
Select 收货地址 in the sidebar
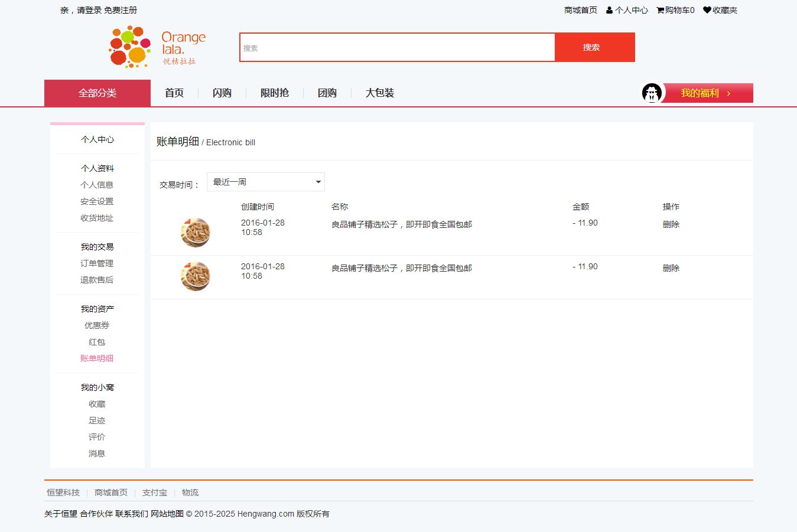[x=97, y=218]
